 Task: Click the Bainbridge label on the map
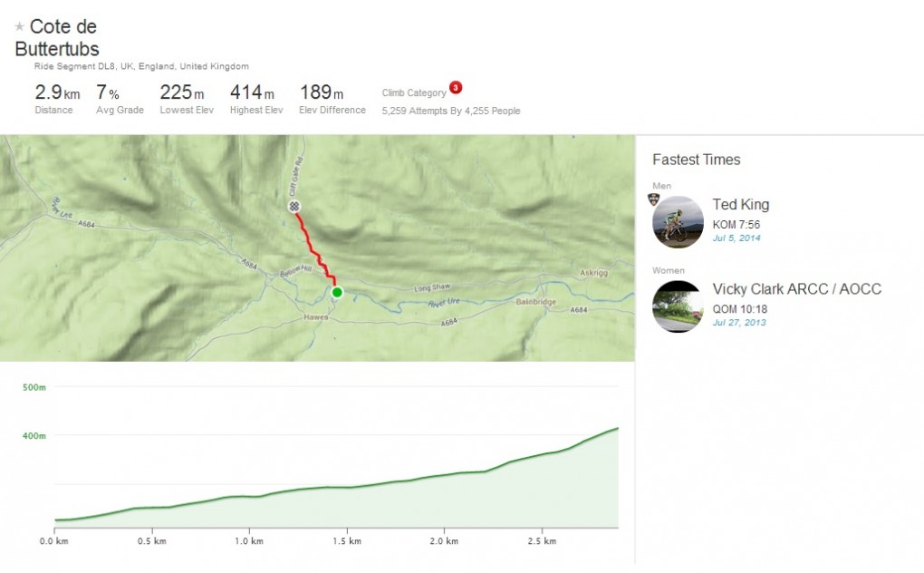coord(534,302)
